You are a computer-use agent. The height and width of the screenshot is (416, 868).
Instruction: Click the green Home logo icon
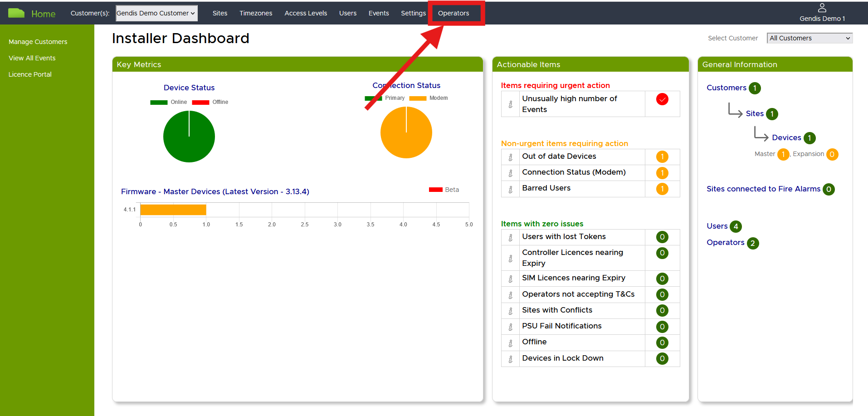click(x=16, y=13)
